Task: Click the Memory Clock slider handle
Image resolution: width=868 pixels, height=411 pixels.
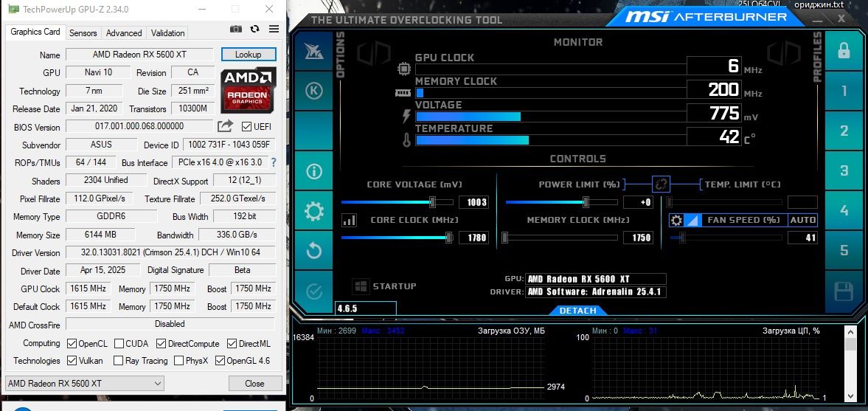Action: pyautogui.click(x=505, y=238)
